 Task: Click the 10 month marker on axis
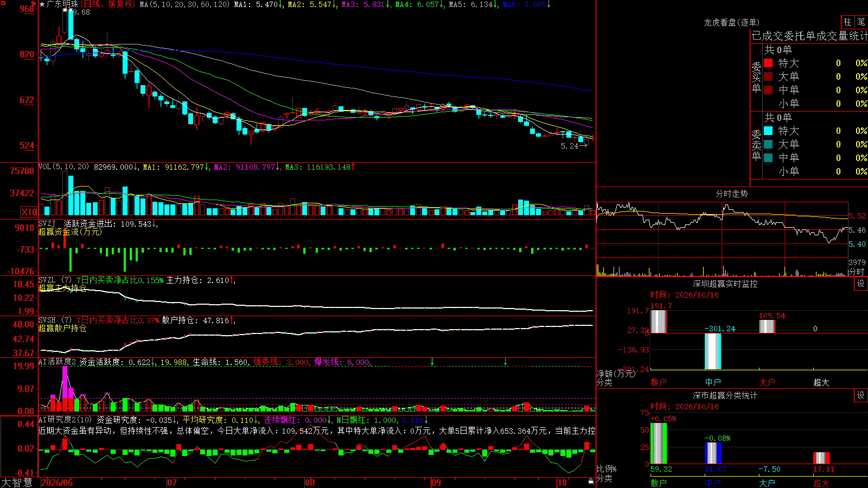coord(562,483)
